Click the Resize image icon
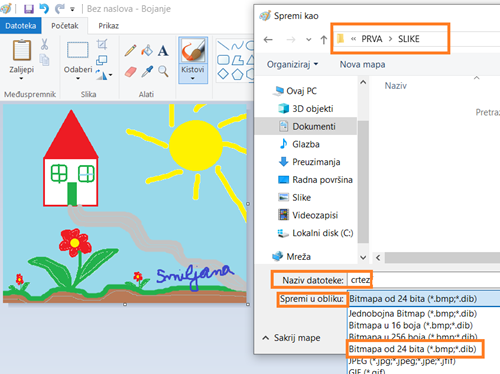500x374 pixels. click(101, 60)
